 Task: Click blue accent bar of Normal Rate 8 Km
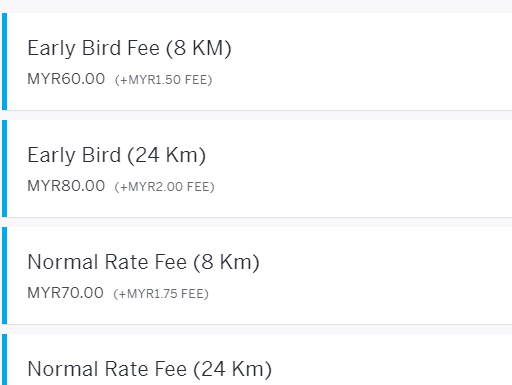point(4,276)
